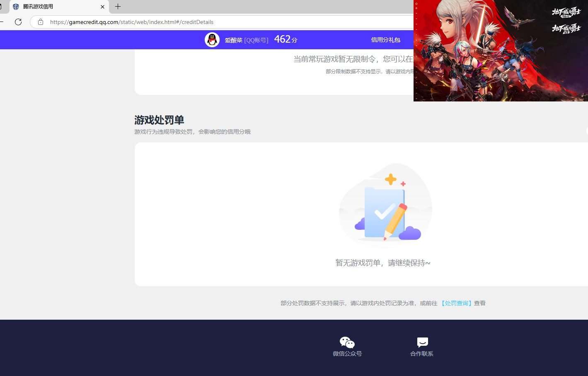Click the tab favicon shield icon
The width and height of the screenshot is (588, 376).
16,7
